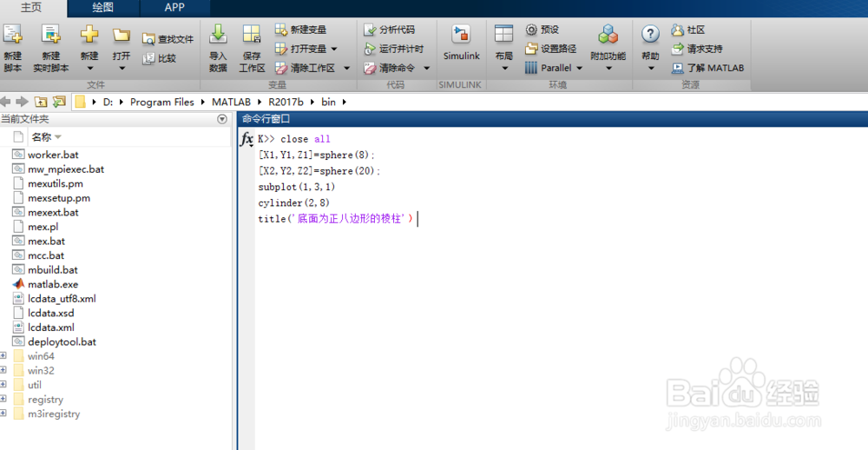This screenshot has height=450, width=868.
Task: Select mbuild.bat in the file list
Action: [53, 270]
